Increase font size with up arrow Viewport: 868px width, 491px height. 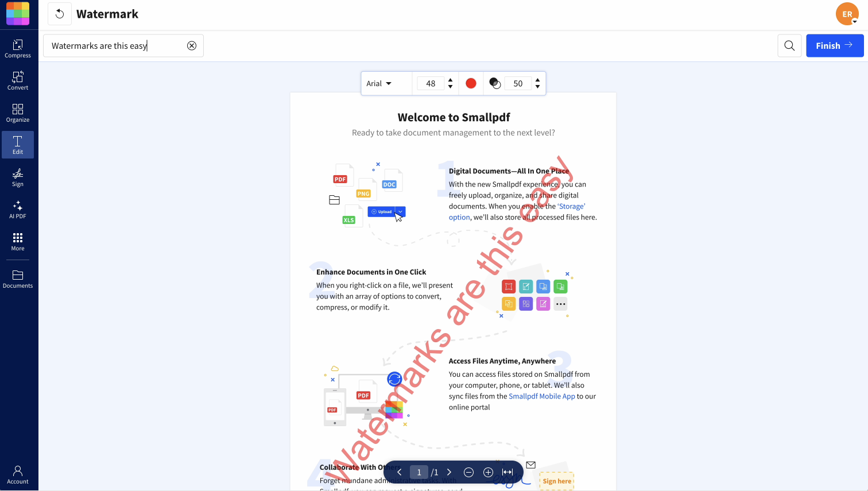coord(451,80)
